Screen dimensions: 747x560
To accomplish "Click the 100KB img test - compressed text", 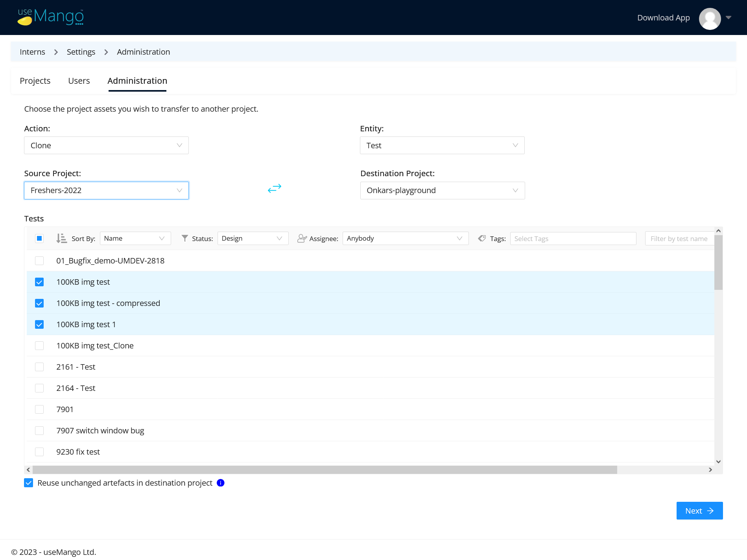I will coord(108,303).
